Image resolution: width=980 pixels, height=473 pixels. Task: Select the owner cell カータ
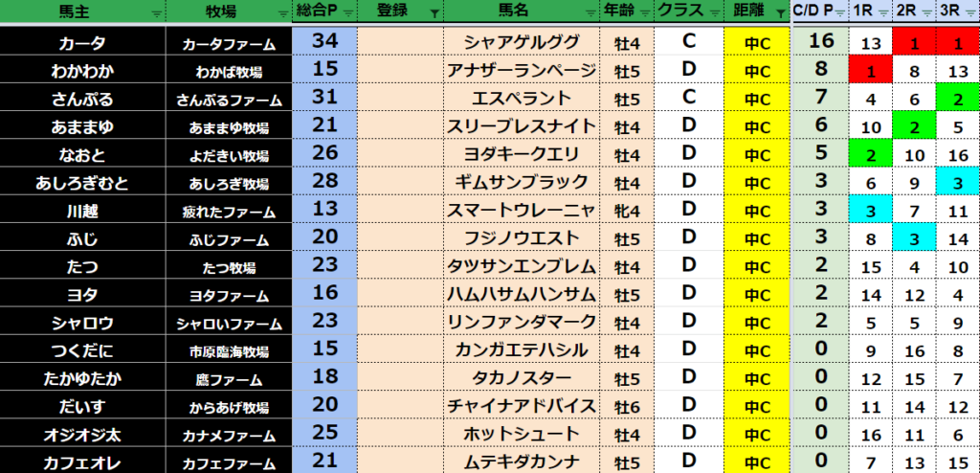[82, 42]
